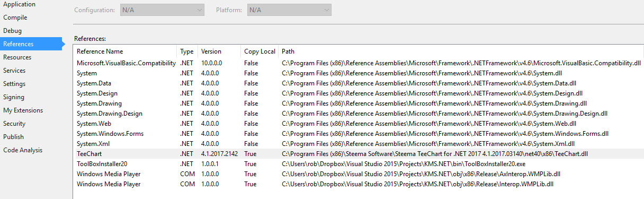
Task: Select the System reference row
Action: click(x=359, y=73)
